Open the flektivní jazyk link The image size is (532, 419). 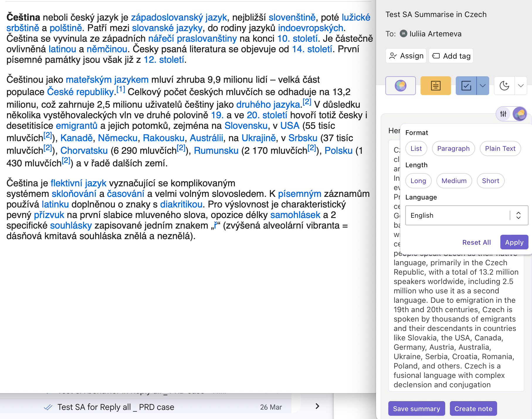tap(78, 183)
